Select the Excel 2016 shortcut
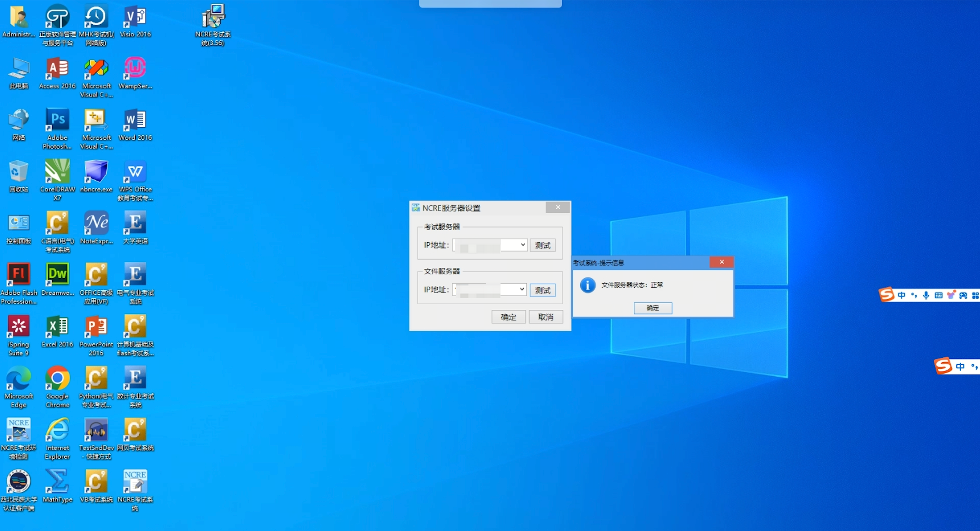Screen dimensions: 980x531 [57, 332]
